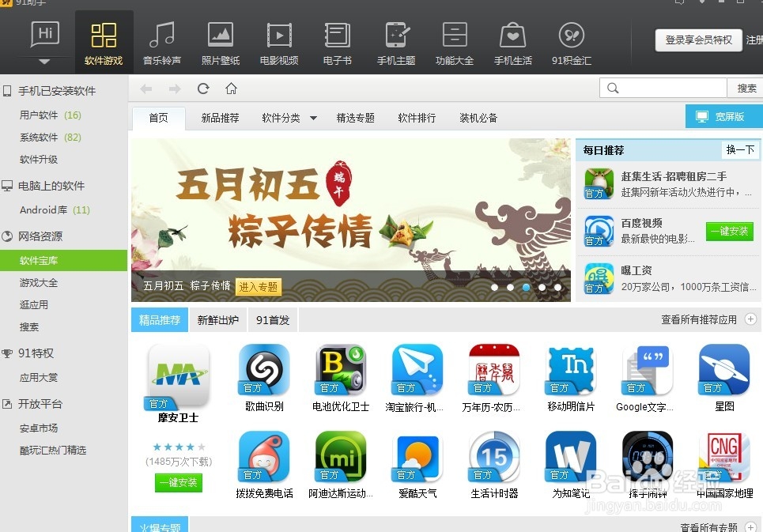Select the 新鲜出炉 tab
This screenshot has height=532, width=763.
218,320
